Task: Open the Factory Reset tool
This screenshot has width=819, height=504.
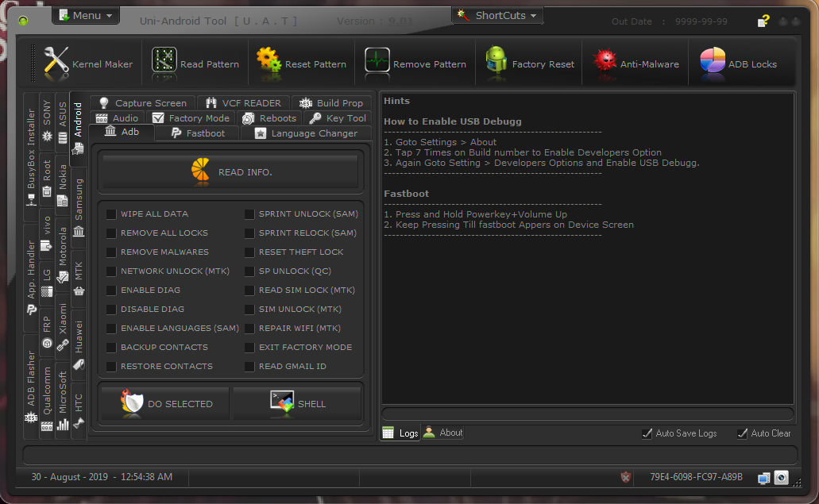Action: (x=530, y=63)
